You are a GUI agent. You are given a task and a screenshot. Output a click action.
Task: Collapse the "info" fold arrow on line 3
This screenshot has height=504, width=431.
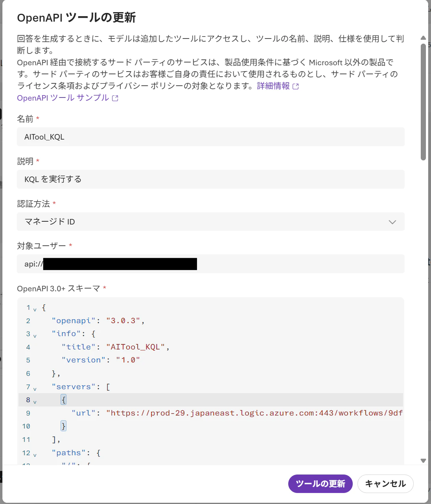35,336
